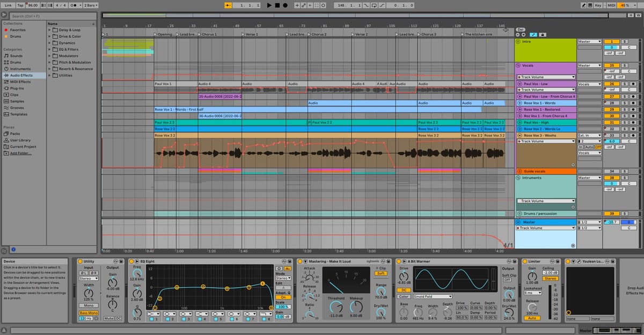Open Ext. In input dropdown
The image size is (644, 335).
[589, 136]
